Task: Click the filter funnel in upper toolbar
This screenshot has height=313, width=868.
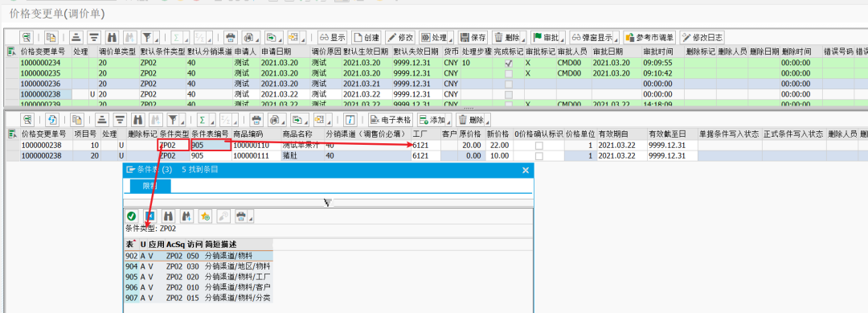Action: tap(146, 38)
